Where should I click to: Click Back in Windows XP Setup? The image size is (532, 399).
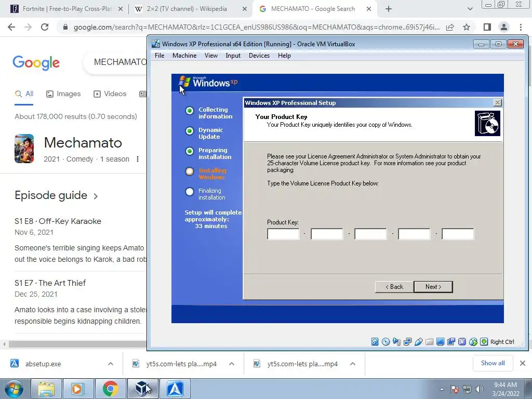pos(394,287)
